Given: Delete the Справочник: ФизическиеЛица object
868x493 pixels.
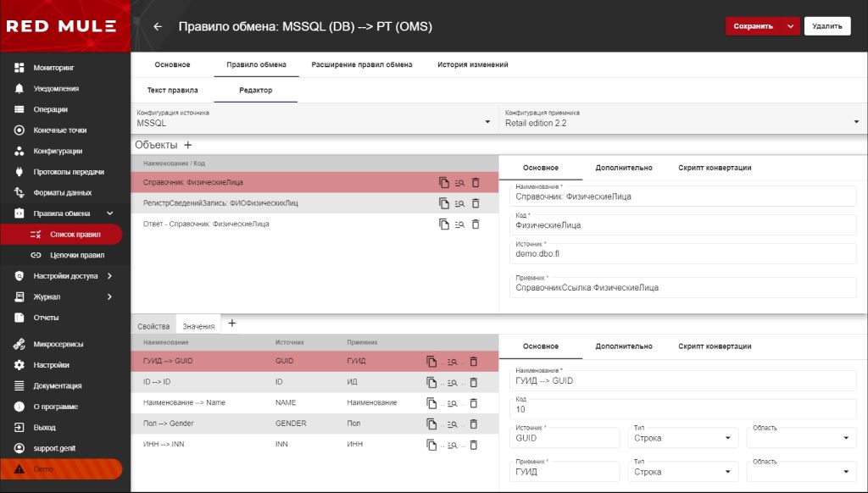Looking at the screenshot, I should pos(476,183).
